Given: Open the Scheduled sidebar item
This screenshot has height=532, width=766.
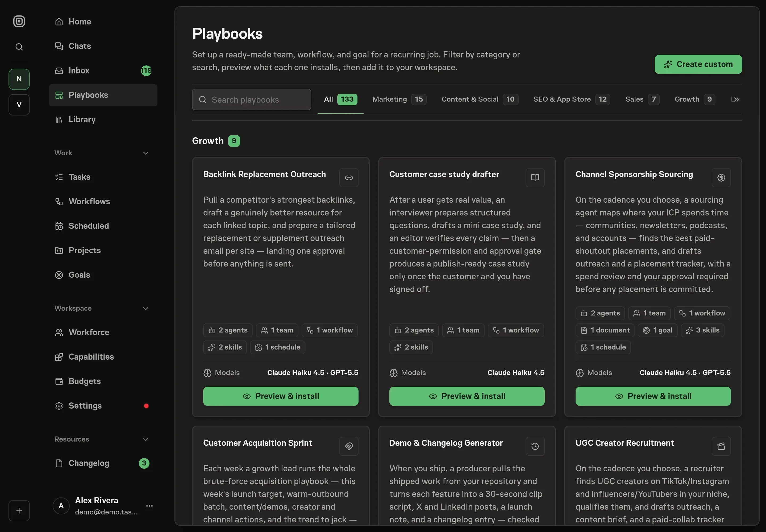Looking at the screenshot, I should click(103, 226).
